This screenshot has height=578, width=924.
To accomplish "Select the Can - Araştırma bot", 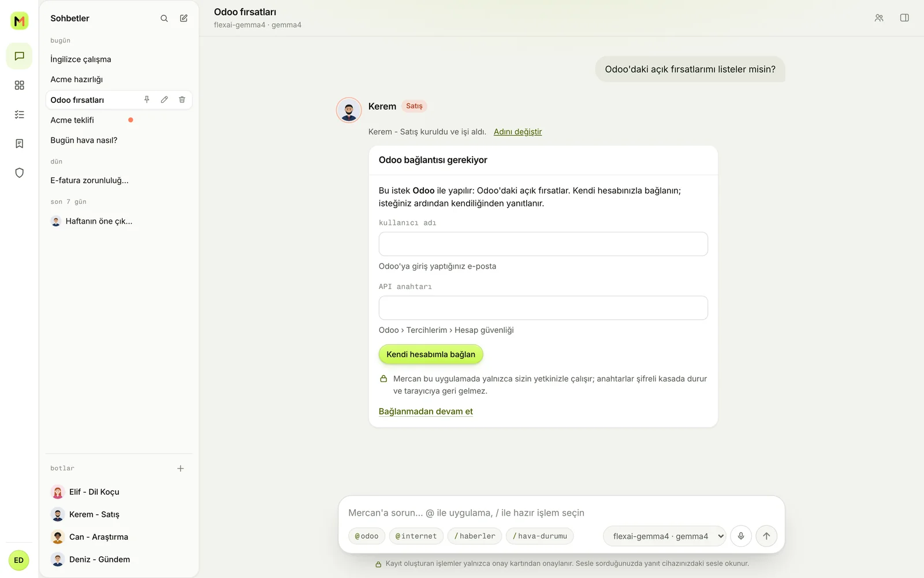I will pos(118,537).
